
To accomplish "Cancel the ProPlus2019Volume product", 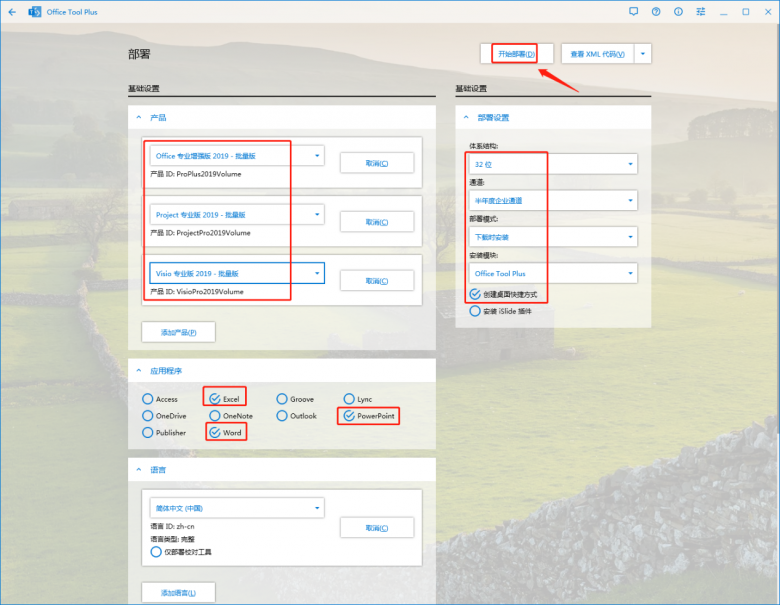I will (377, 163).
